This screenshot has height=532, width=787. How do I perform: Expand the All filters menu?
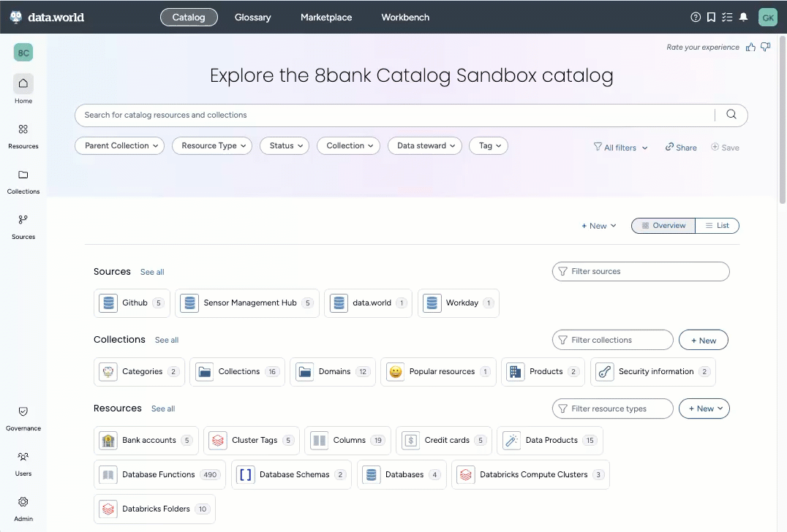(x=620, y=148)
